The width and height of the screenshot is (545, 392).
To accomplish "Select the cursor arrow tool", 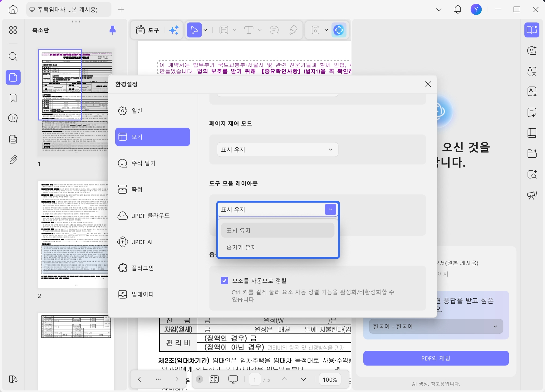I will 194,30.
